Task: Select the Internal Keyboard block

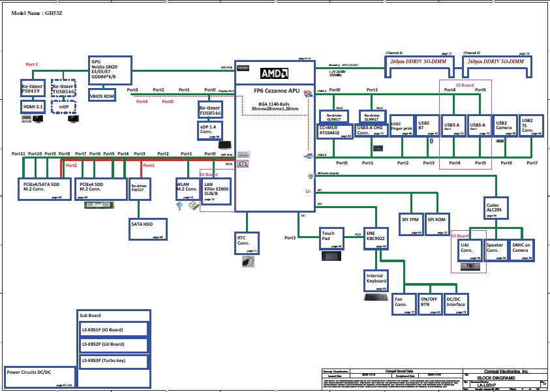Action: 376,280
